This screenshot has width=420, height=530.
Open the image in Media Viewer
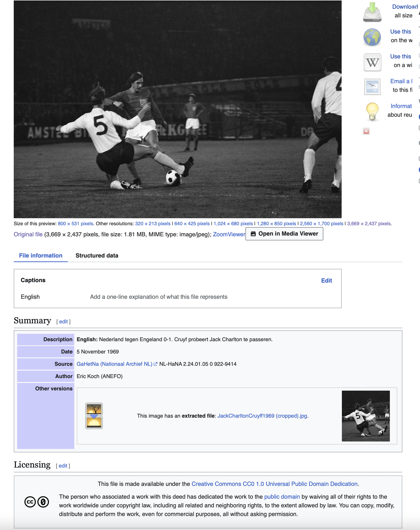point(284,234)
